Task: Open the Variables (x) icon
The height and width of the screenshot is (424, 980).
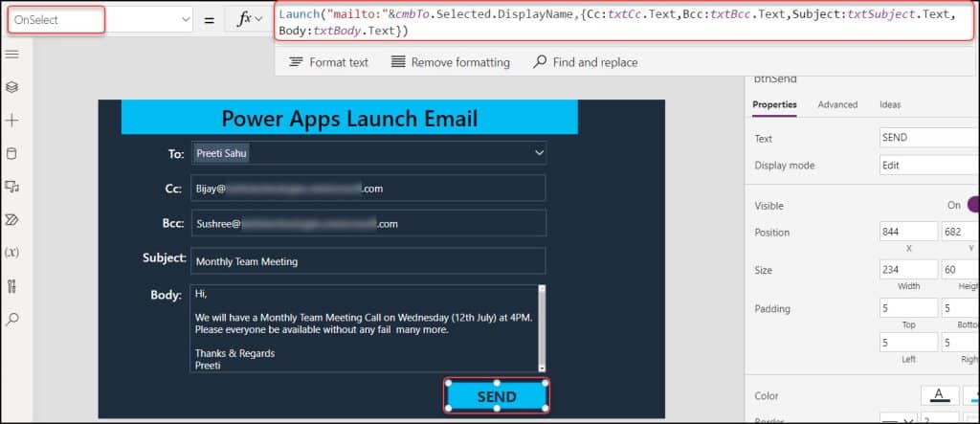Action: 11,253
